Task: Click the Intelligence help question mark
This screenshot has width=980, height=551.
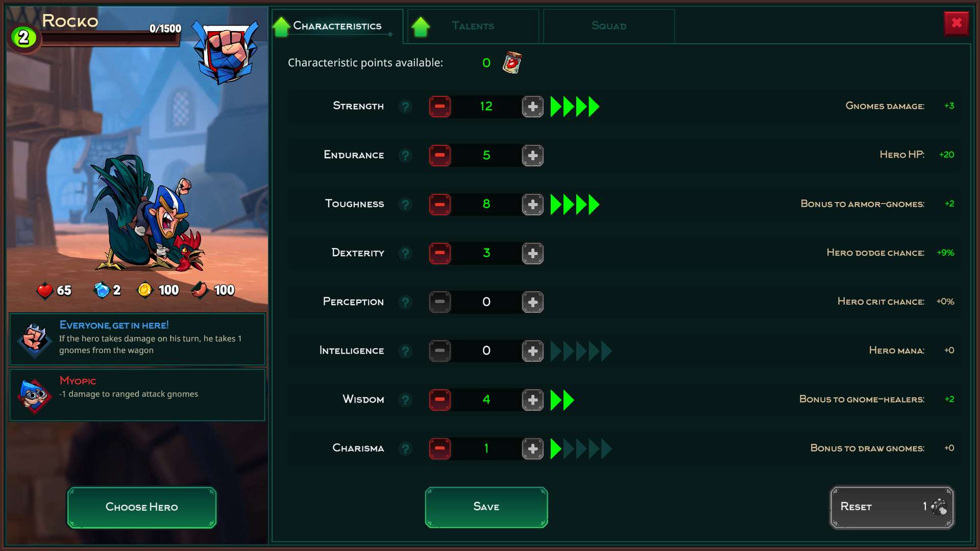Action: pyautogui.click(x=404, y=350)
